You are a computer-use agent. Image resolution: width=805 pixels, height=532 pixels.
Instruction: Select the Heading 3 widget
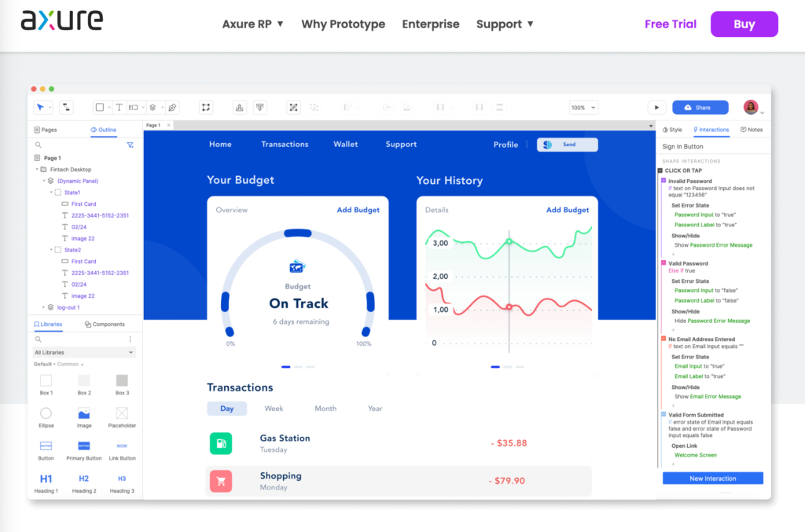122,483
